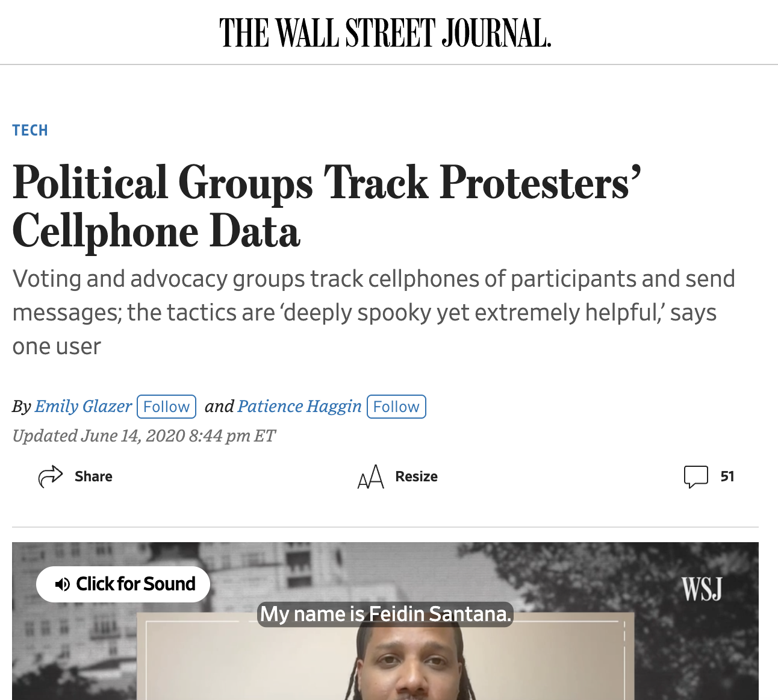Follow Patience Haggin
This screenshot has height=700, width=778.
point(396,407)
